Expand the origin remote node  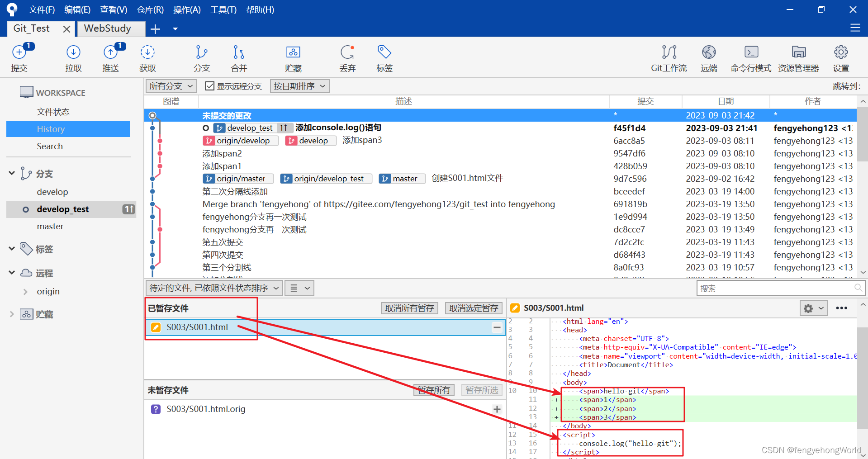coord(25,292)
